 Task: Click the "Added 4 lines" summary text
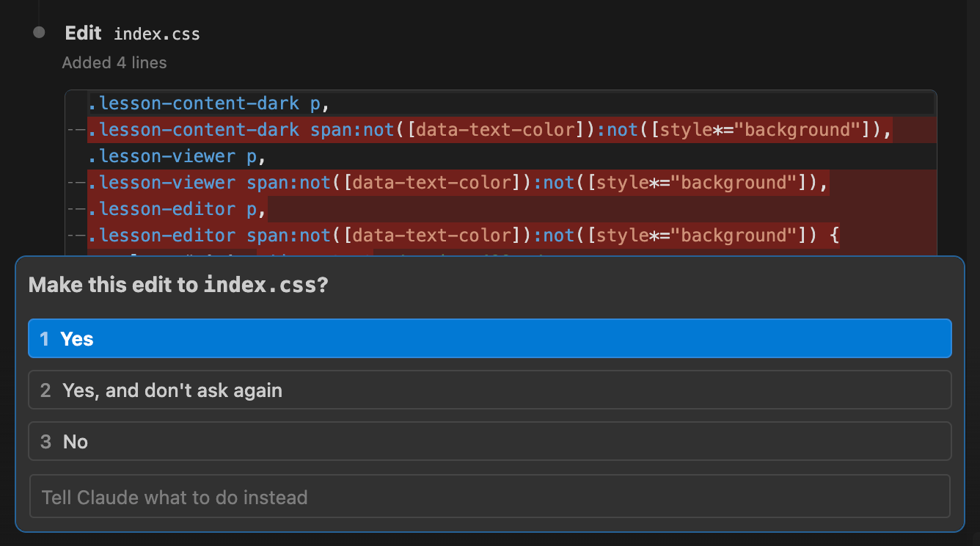114,63
